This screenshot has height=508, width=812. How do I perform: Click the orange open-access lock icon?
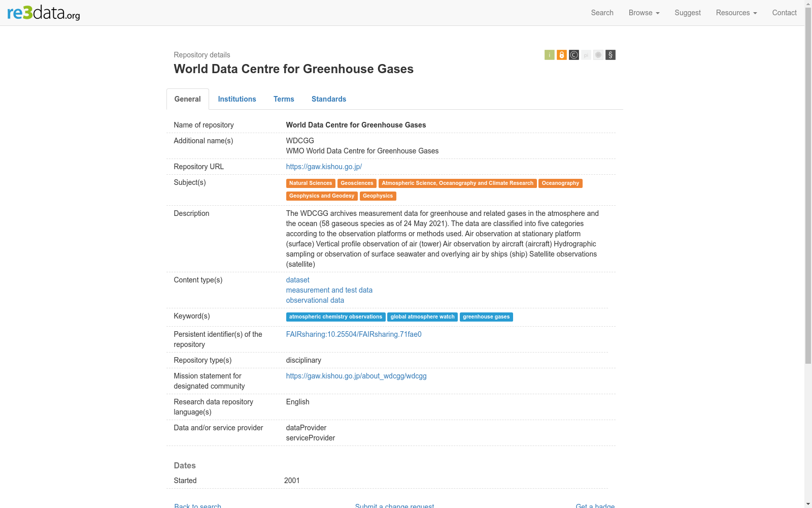click(561, 55)
